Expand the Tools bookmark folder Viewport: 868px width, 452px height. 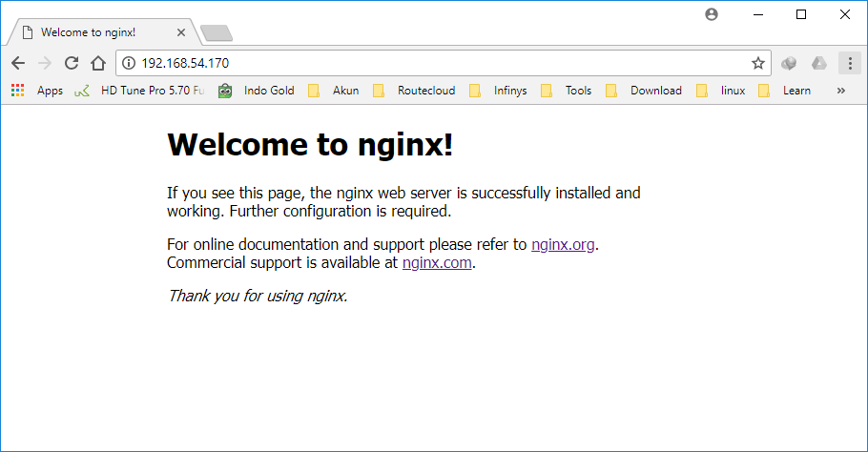566,91
